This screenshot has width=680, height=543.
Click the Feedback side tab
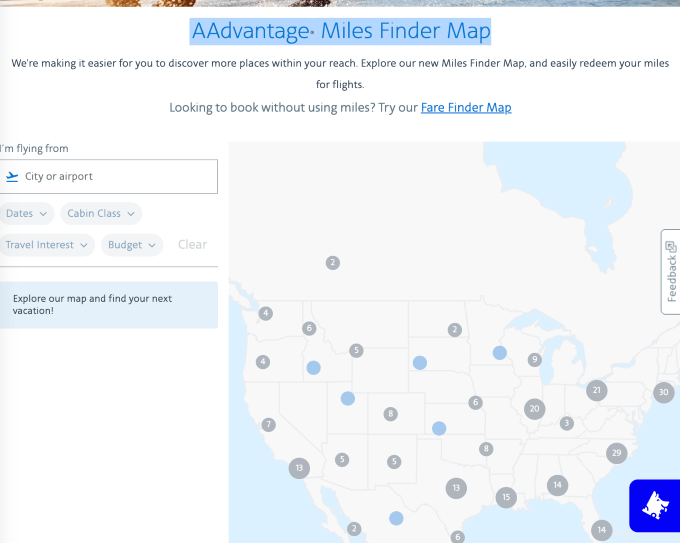pyautogui.click(x=671, y=272)
